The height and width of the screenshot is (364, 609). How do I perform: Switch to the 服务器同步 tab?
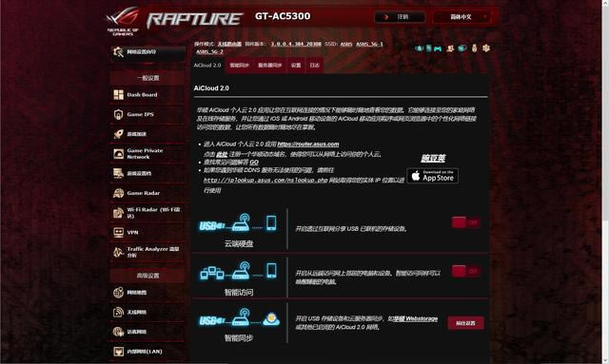pyautogui.click(x=270, y=66)
